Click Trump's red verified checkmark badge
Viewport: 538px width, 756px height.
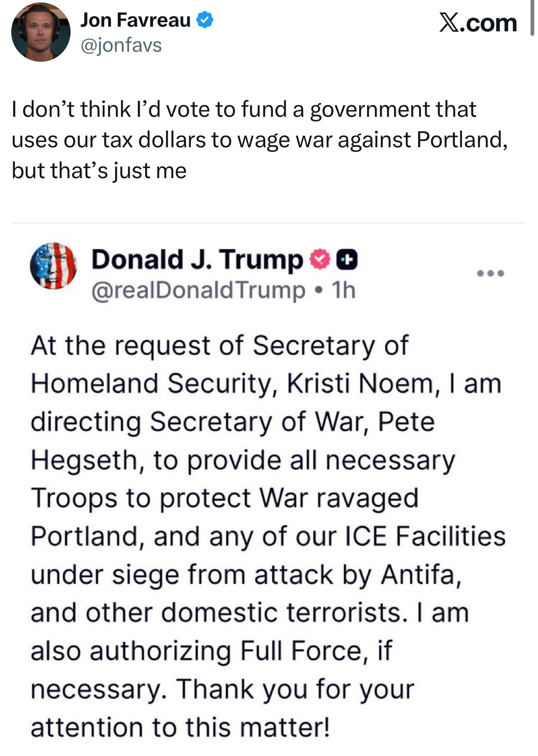click(319, 260)
